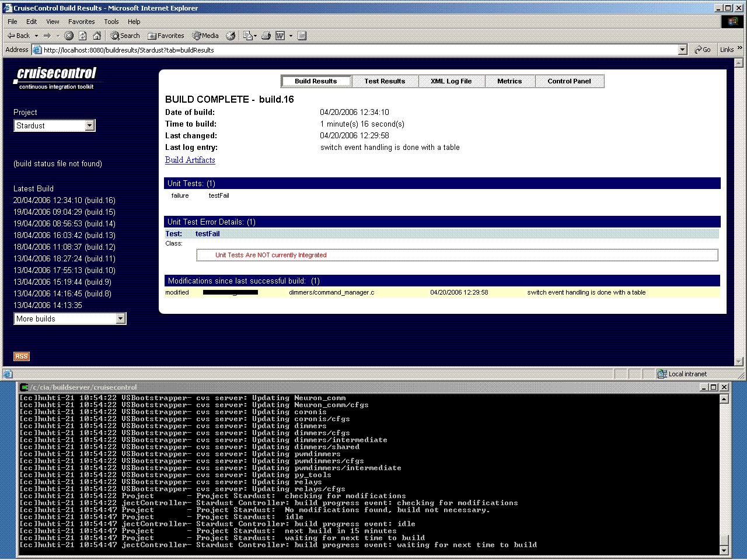Open build.9 from 13/04/2006 15:19:44

click(x=62, y=282)
